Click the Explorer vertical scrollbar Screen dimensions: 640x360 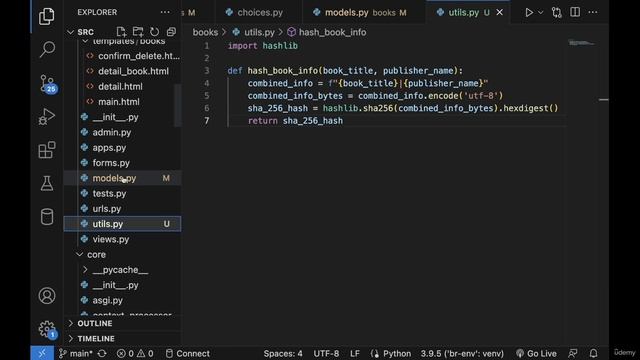point(178,105)
